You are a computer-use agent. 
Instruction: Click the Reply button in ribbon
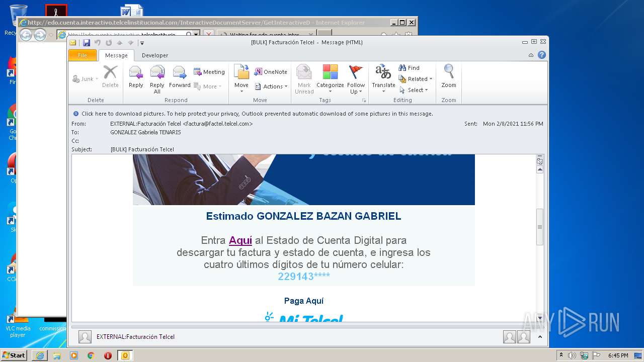[x=136, y=77]
